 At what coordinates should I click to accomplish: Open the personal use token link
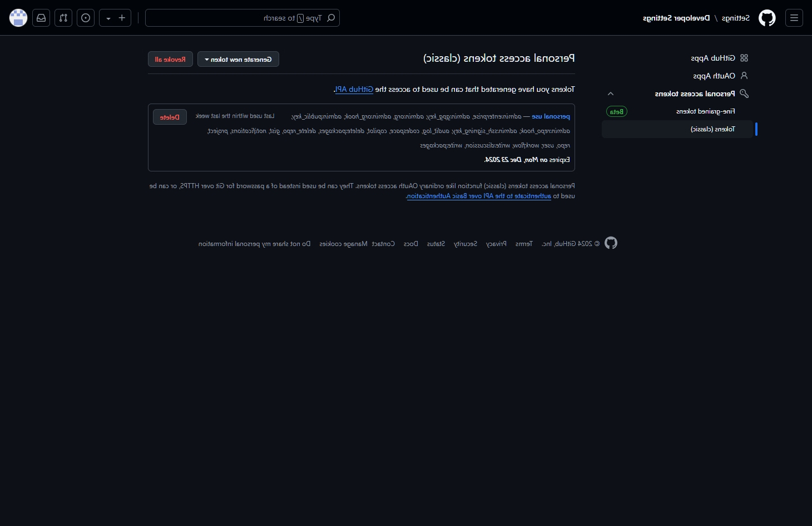tap(551, 116)
